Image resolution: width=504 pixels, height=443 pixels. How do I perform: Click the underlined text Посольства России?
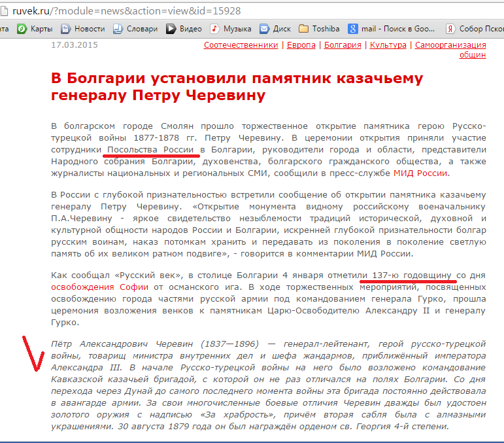pos(150,150)
